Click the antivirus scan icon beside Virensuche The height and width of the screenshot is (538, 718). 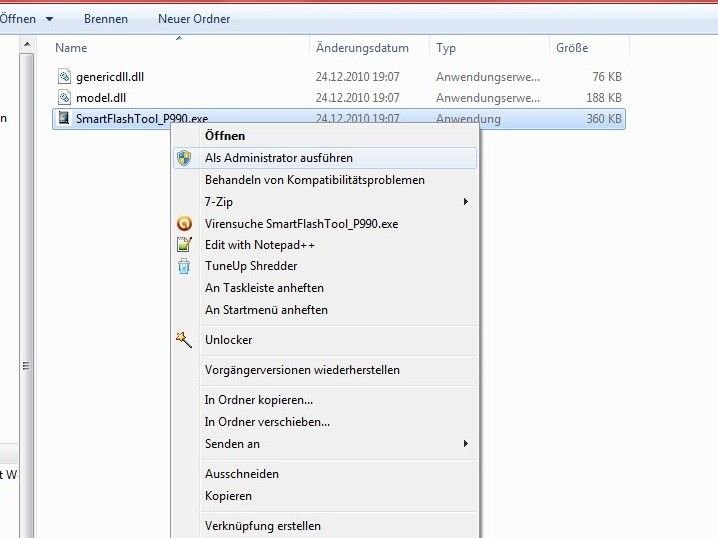coord(184,223)
